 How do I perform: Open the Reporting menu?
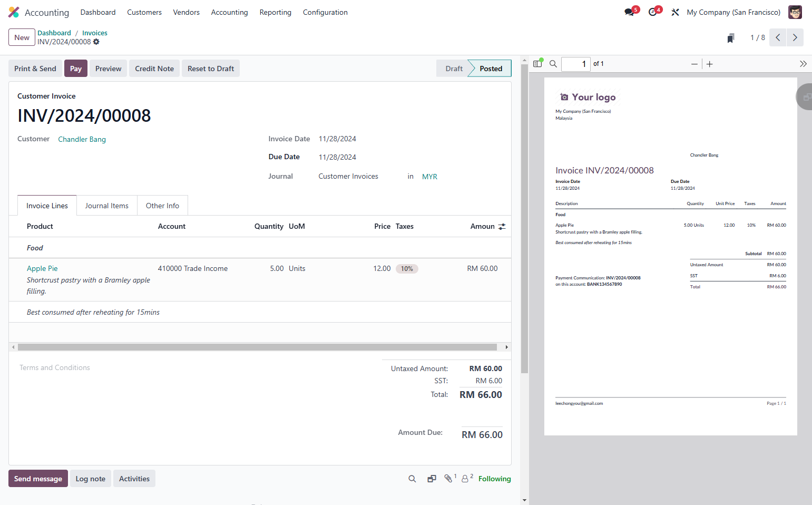(x=275, y=12)
